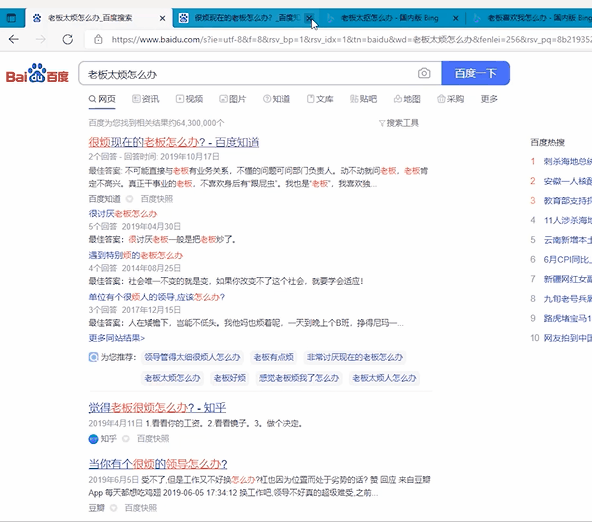592x522 pixels.
Task: Click the Baidu logo
Action: [37, 73]
